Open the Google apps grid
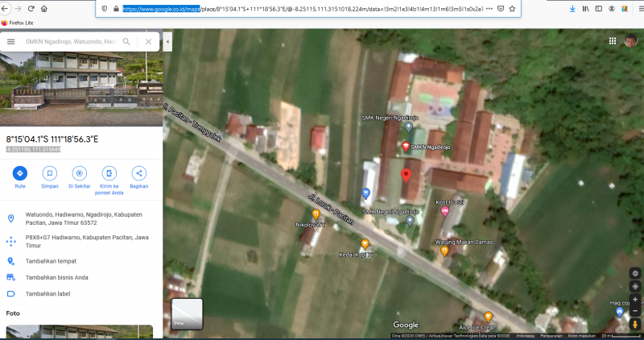Viewport: 644px width, 340px height. point(613,41)
